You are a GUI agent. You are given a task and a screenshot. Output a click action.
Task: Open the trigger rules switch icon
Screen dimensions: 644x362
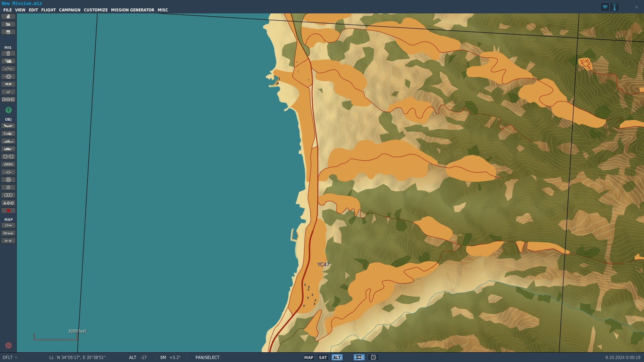[x=8, y=69]
